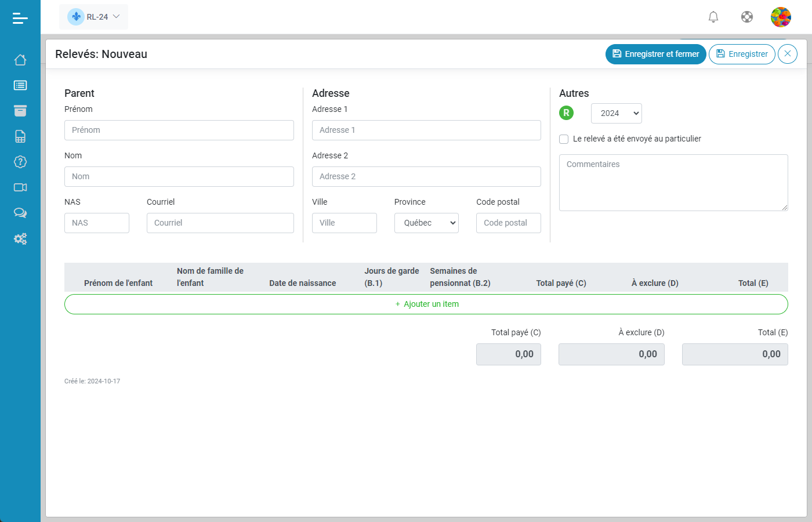Click 'Enregistrer et fermer' button
812x522 pixels.
coord(655,54)
